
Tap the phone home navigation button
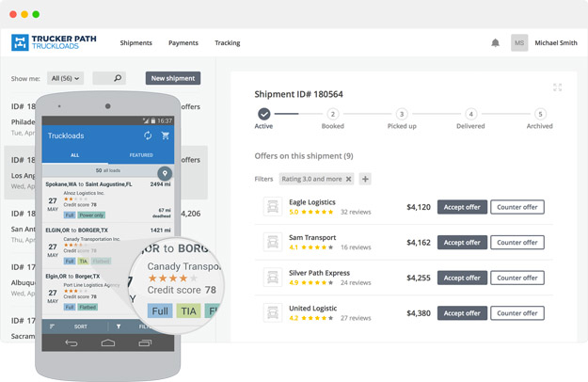108,342
